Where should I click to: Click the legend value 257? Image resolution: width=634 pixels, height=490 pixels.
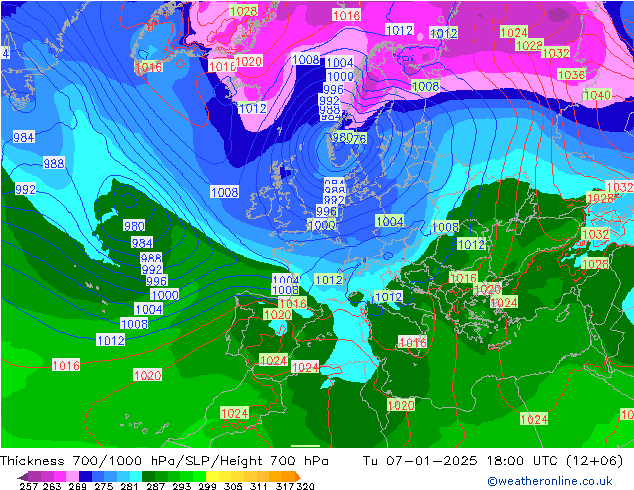(x=29, y=486)
